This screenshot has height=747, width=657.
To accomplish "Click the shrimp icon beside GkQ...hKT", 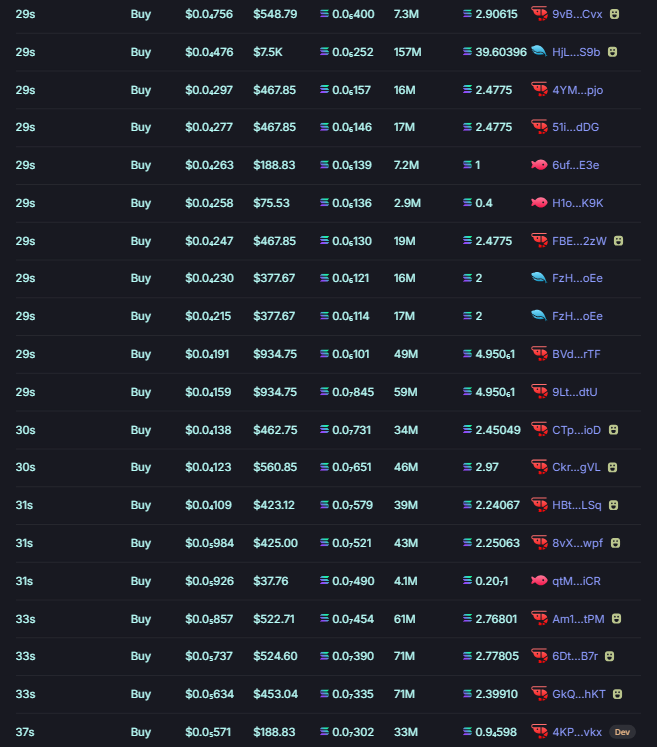I will (539, 694).
